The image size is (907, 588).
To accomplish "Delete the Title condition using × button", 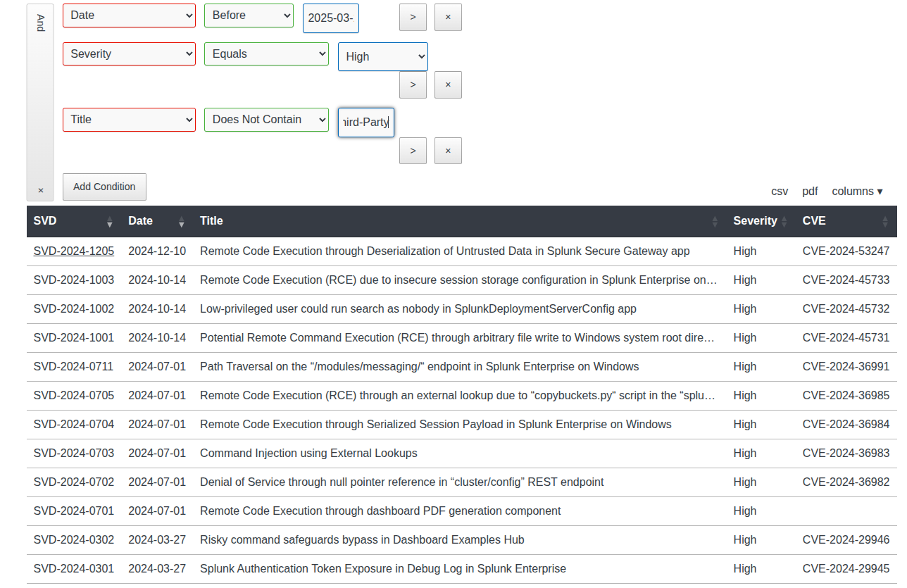I will coord(448,151).
